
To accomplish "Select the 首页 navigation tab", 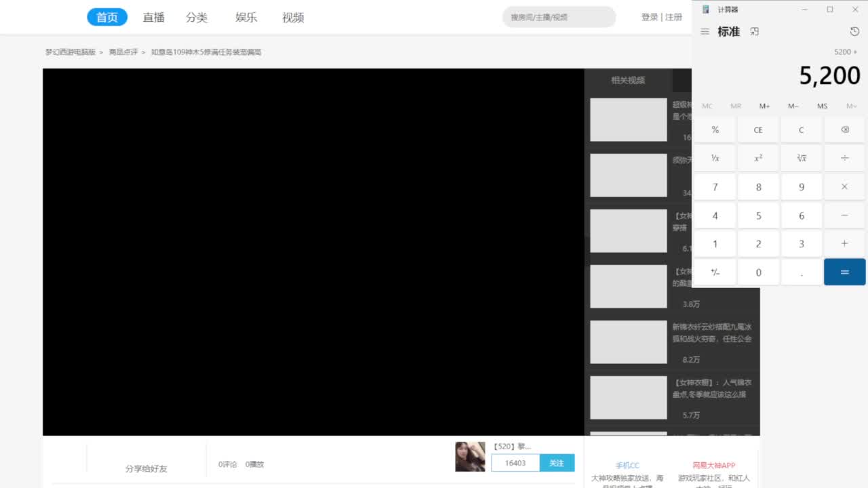I will [x=107, y=17].
